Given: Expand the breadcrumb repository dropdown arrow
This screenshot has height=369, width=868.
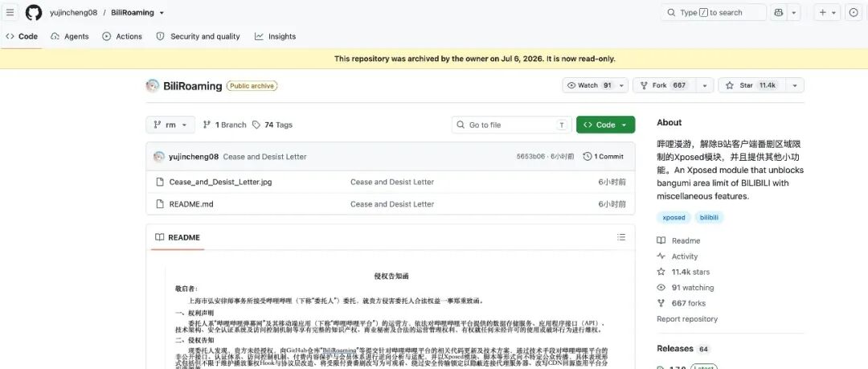Looking at the screenshot, I should [162, 13].
